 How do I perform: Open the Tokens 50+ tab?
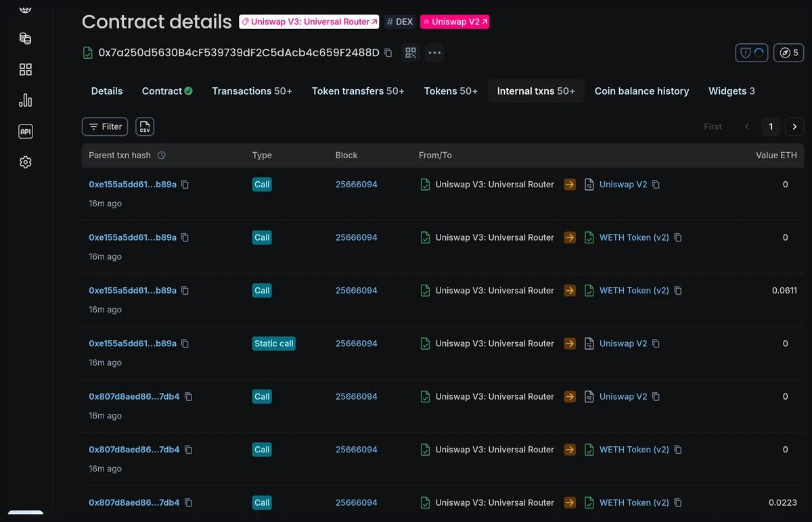click(451, 91)
